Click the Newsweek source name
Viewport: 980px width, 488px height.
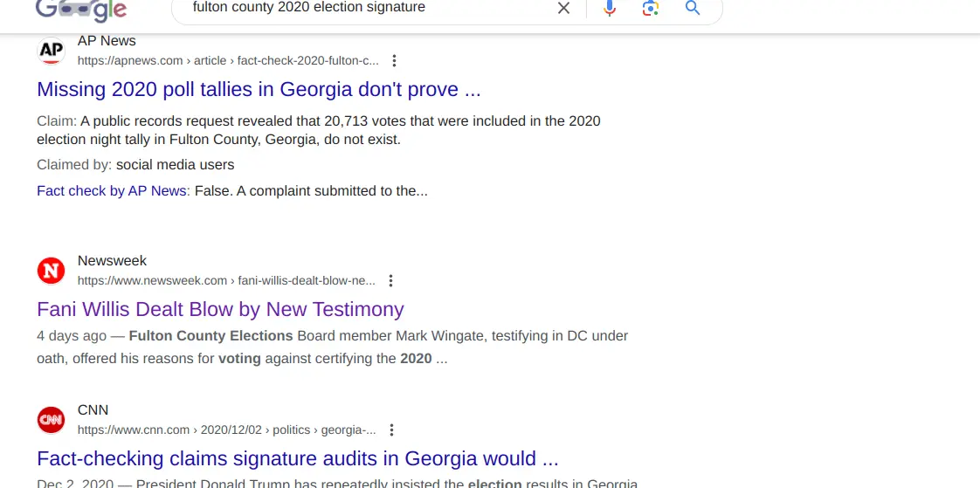(x=112, y=260)
